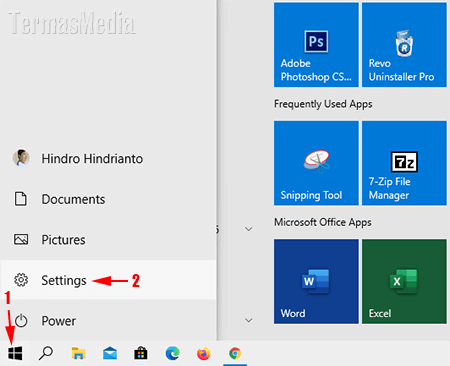Click the Microsoft Office Apps group header
450x366 pixels.
coord(323,222)
